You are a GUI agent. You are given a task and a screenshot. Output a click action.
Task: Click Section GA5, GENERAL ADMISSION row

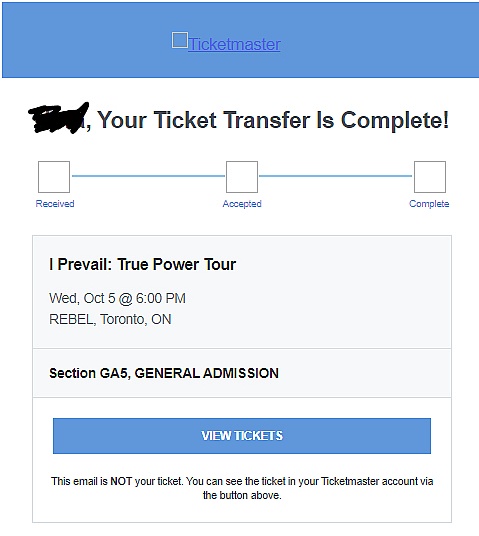tap(242, 373)
